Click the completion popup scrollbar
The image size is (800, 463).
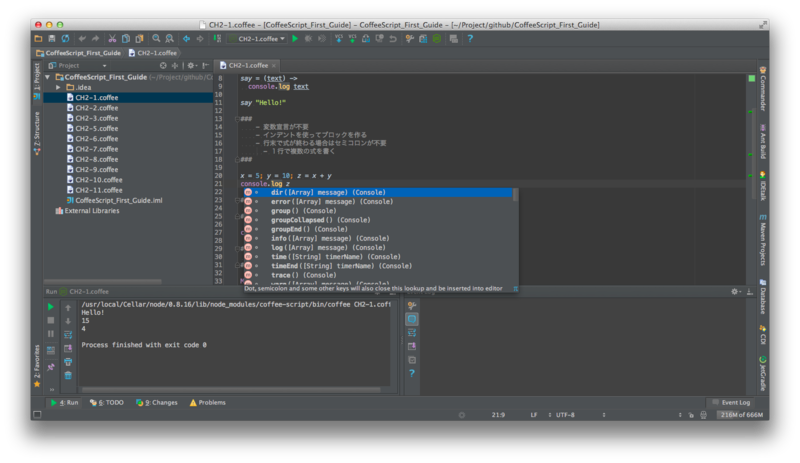click(515, 194)
